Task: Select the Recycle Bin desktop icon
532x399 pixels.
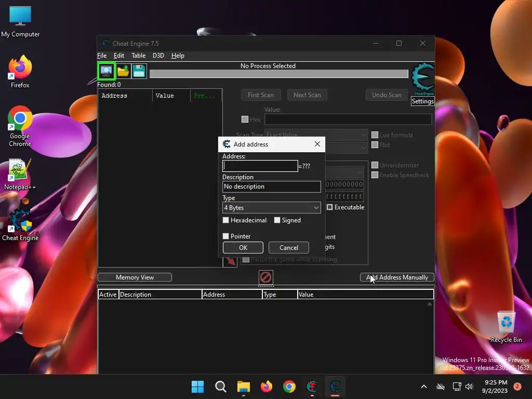Action: coord(506,327)
